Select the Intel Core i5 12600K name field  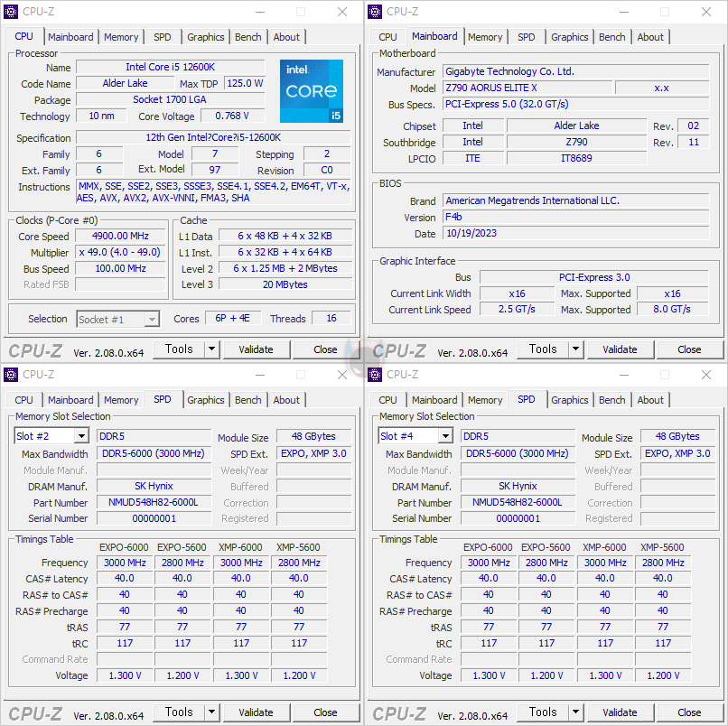coord(171,67)
